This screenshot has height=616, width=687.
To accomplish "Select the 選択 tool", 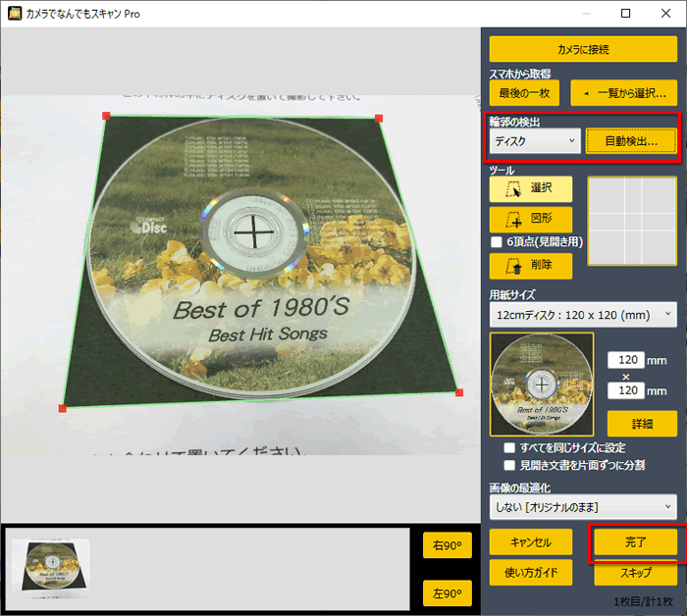I will pyautogui.click(x=531, y=188).
